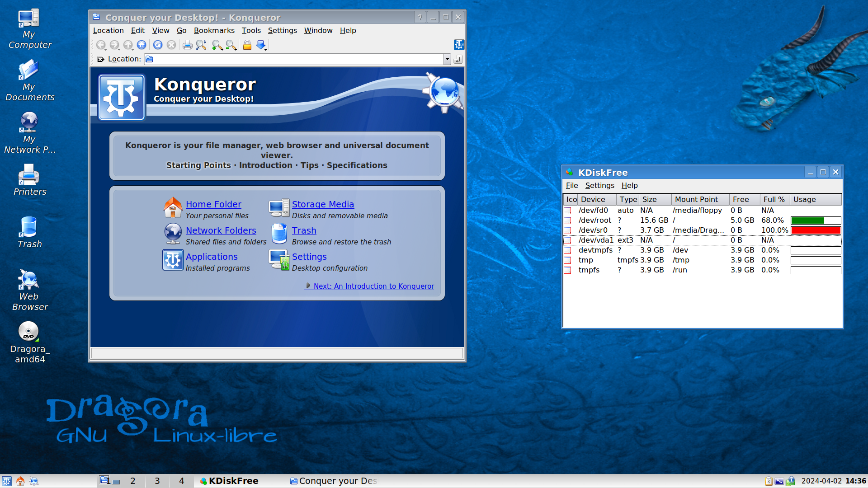Go up one level with Up arrow
The width and height of the screenshot is (868, 488).
point(127,45)
